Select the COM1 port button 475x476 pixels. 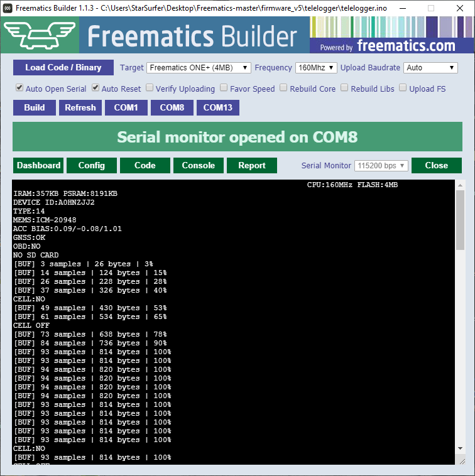tap(126, 107)
